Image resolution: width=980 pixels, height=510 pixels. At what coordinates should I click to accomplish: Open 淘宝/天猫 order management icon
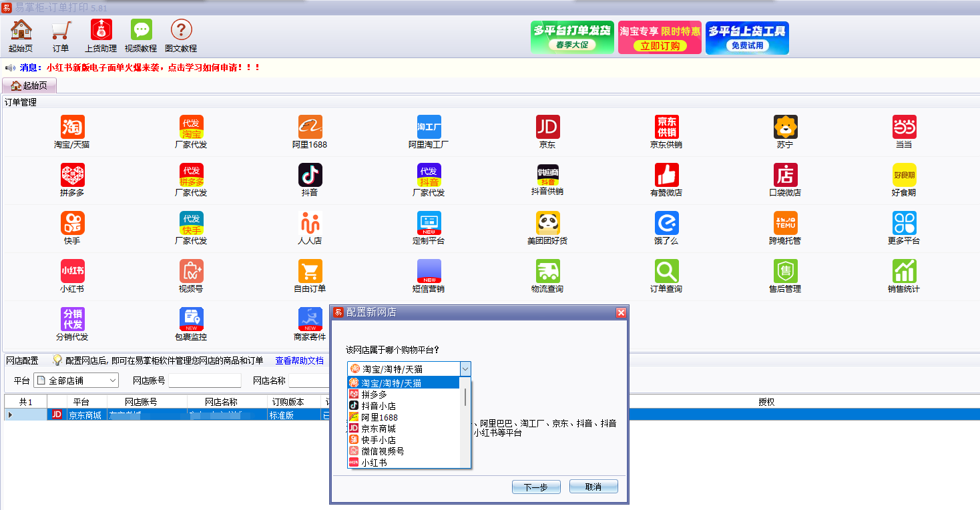point(72,127)
